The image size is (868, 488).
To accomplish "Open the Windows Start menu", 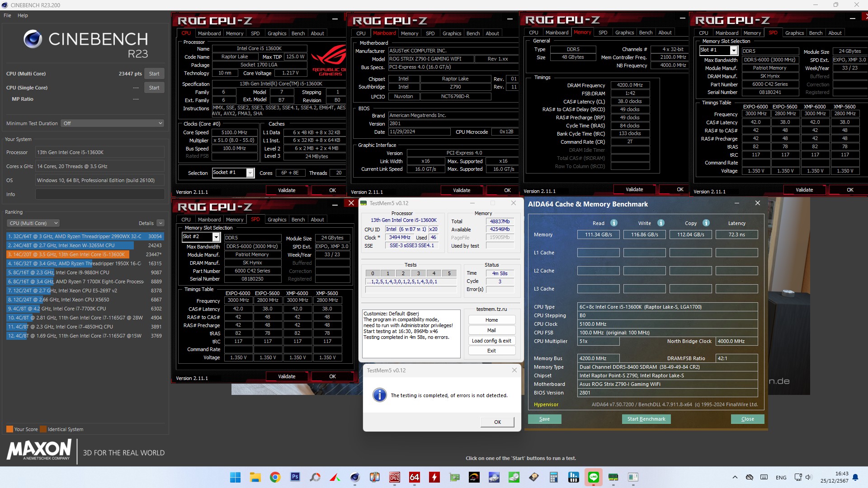I will tap(235, 477).
